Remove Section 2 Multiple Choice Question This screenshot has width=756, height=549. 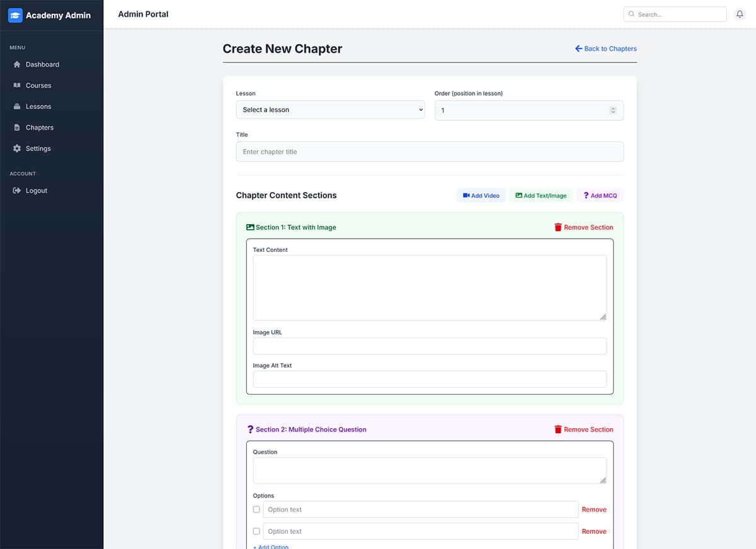[x=583, y=429]
